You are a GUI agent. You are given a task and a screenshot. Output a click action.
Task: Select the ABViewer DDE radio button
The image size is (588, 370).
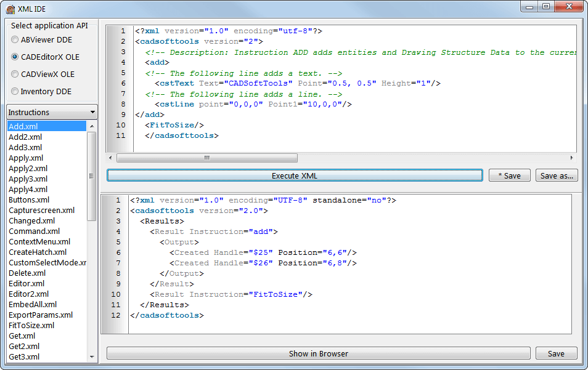click(x=15, y=40)
